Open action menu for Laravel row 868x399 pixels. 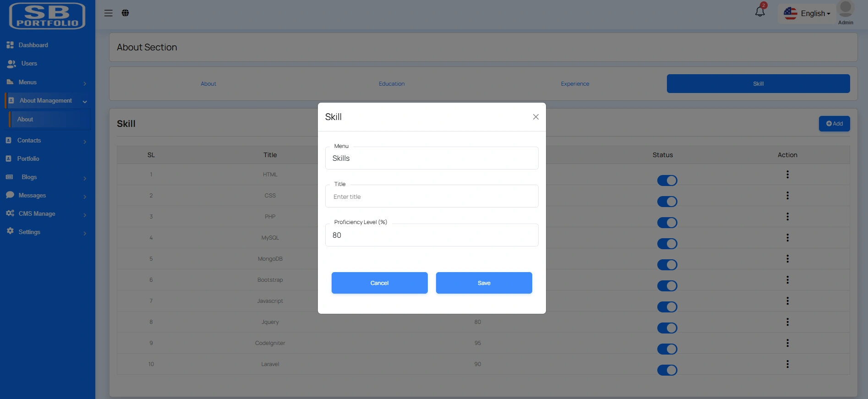coord(787,364)
